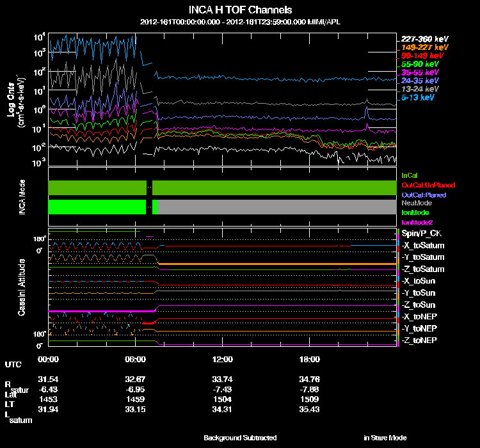Click the local time value 1453
Viewport: 480px width, 448px height.
[x=49, y=399]
